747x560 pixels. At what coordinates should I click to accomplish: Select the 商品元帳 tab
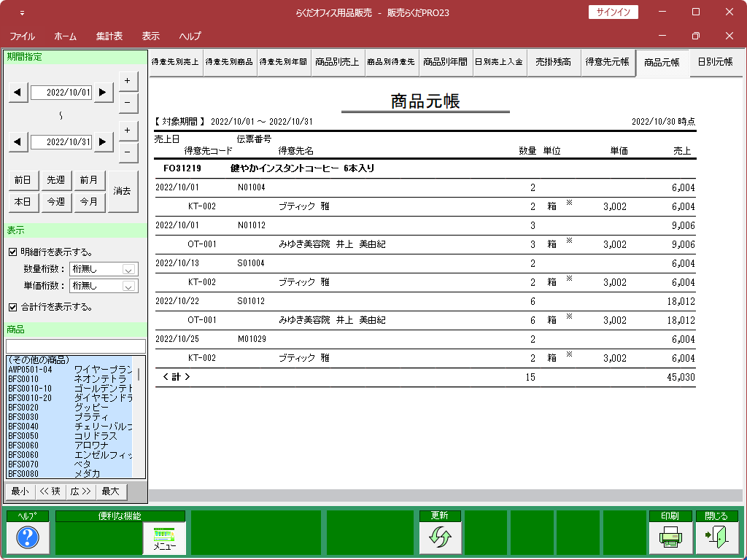pyautogui.click(x=662, y=63)
